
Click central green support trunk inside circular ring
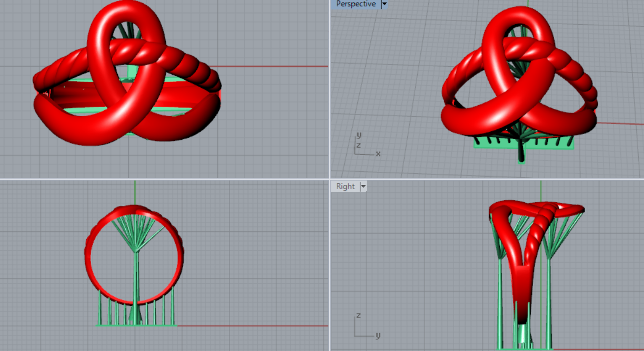pos(136,278)
